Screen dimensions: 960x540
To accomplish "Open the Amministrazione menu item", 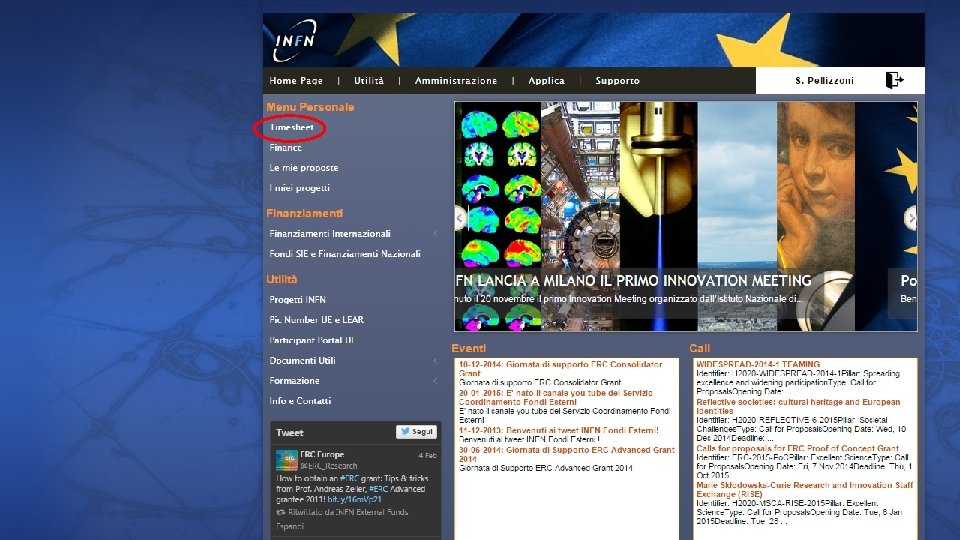I will (x=456, y=81).
